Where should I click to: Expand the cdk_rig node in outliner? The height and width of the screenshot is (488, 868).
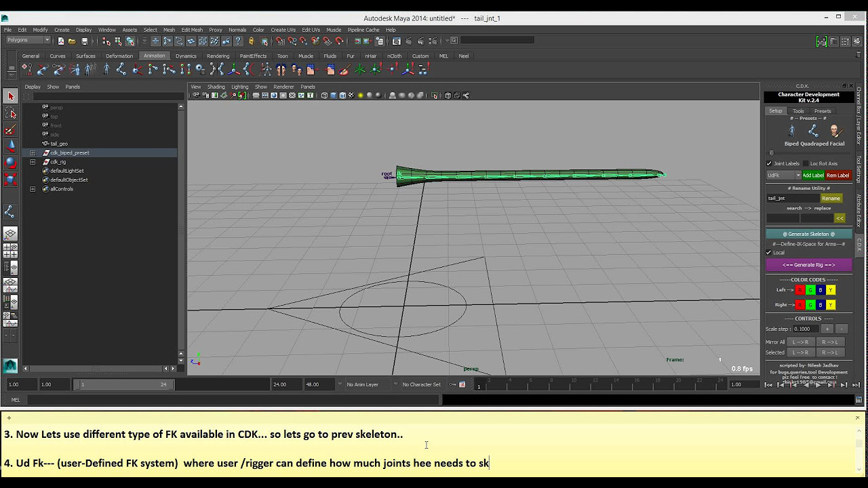[33, 162]
